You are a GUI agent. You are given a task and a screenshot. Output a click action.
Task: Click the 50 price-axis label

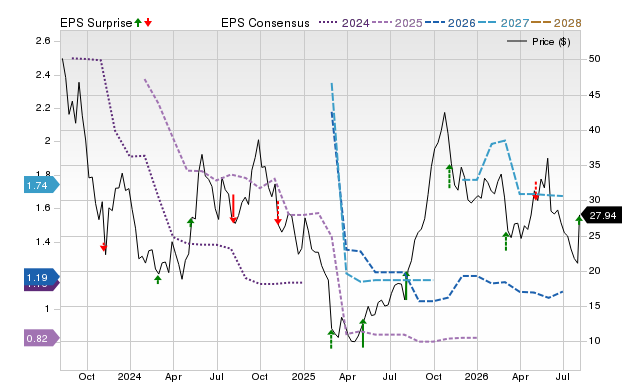(594, 59)
